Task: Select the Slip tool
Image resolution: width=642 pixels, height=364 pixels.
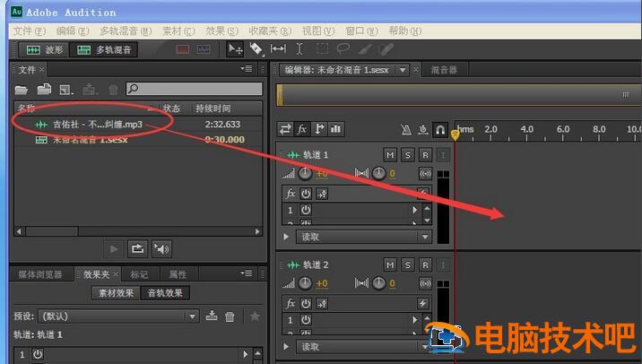Action: (279, 49)
